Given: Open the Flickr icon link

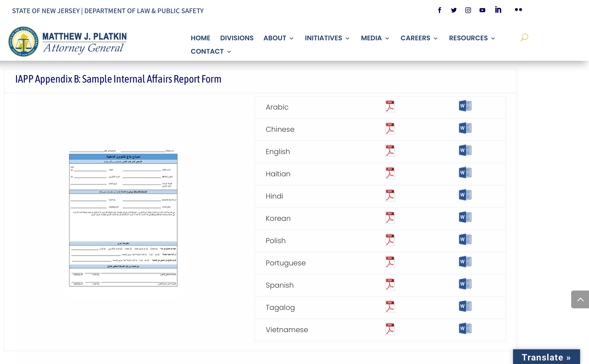Looking at the screenshot, I should (x=518, y=10).
